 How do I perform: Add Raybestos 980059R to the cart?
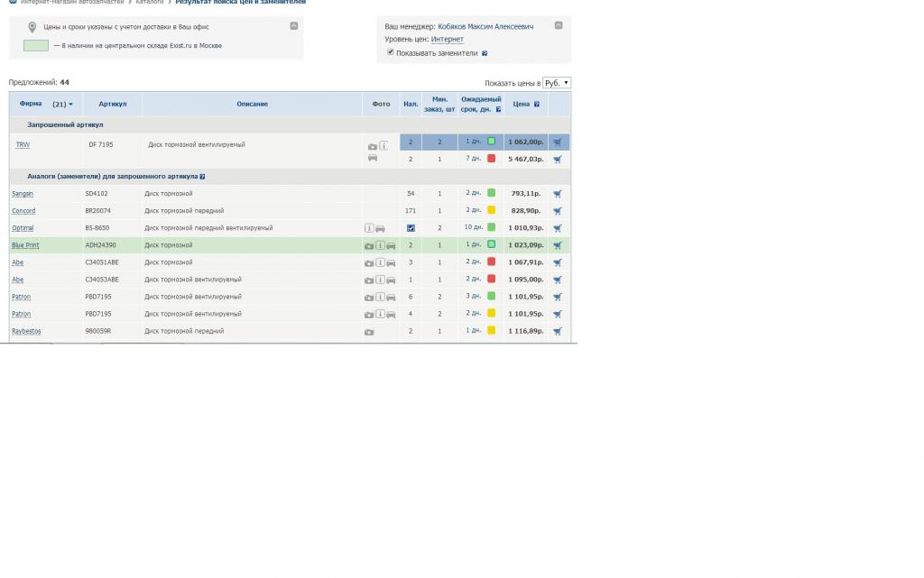(558, 331)
